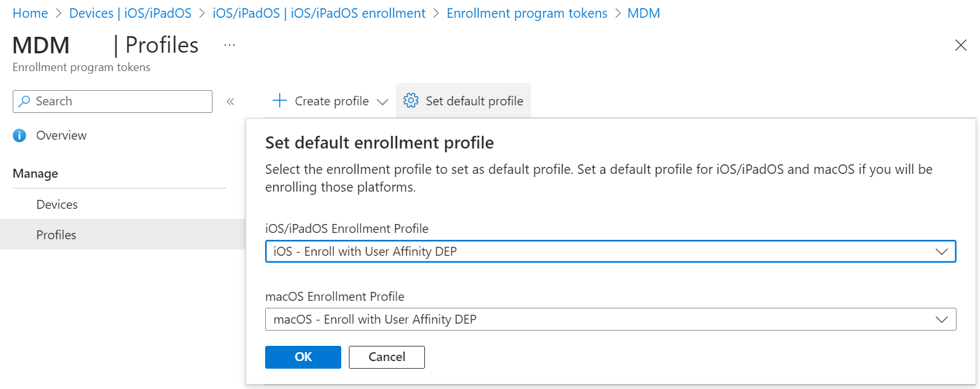Viewport: 980px width, 389px height.
Task: Click the gear icon for Set default profile
Action: 411,101
